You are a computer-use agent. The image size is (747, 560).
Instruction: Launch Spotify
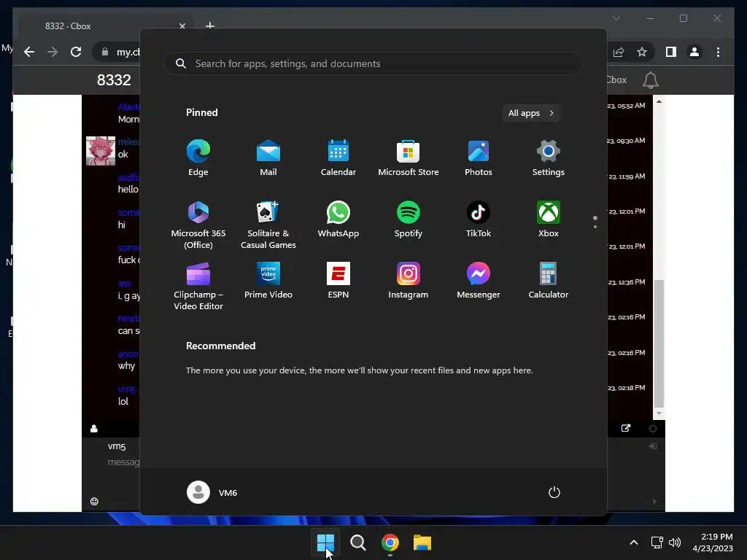point(409,219)
